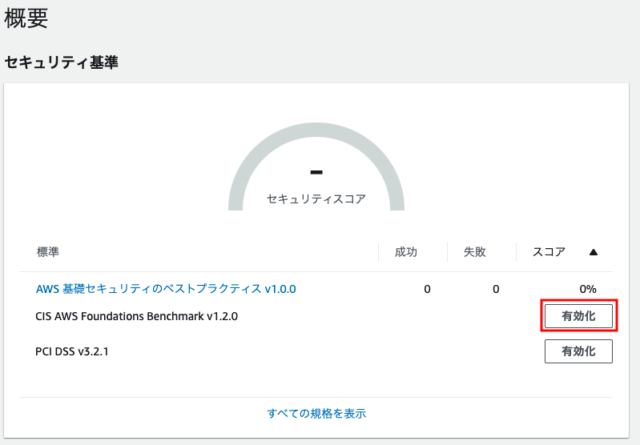
Task: Click the dash value inside the gauge
Action: pos(316,172)
